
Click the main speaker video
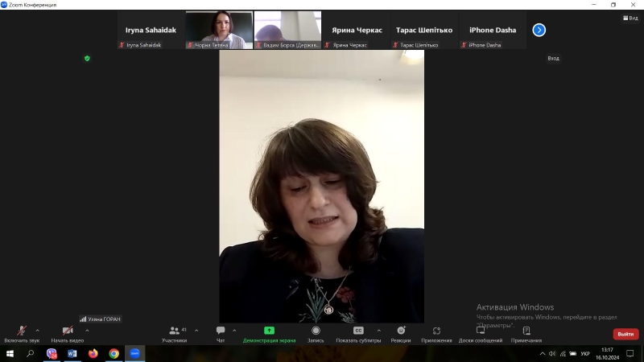click(x=321, y=187)
